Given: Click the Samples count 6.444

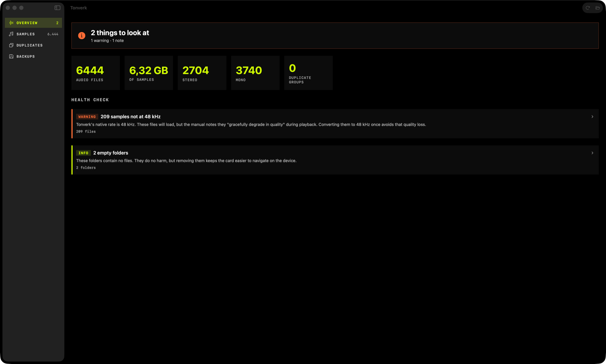Looking at the screenshot, I should click(x=53, y=34).
